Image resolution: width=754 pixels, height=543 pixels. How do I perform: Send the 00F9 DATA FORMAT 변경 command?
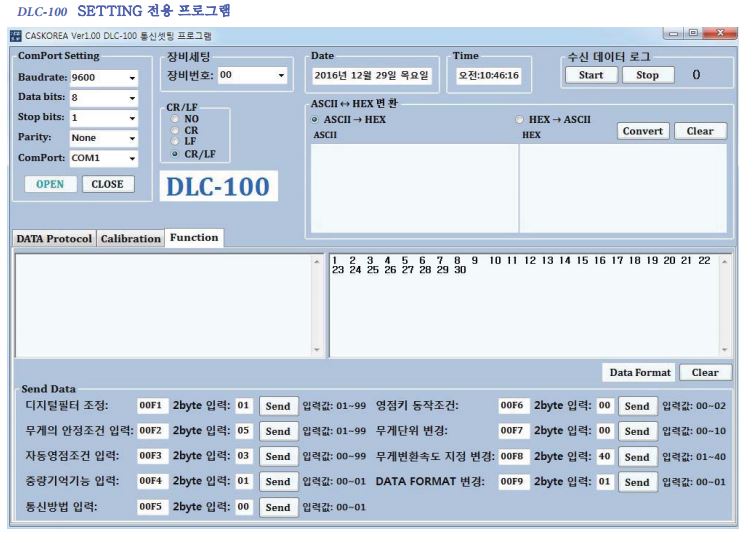click(x=637, y=482)
